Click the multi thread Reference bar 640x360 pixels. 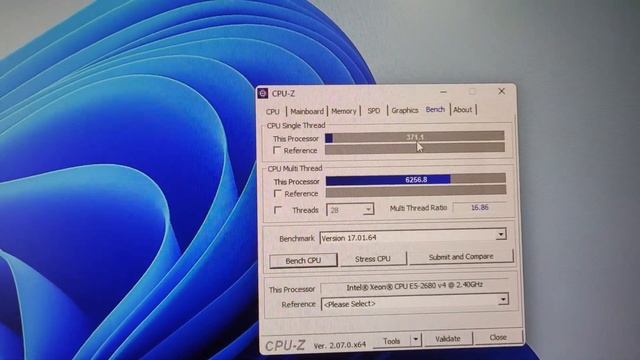(416, 191)
